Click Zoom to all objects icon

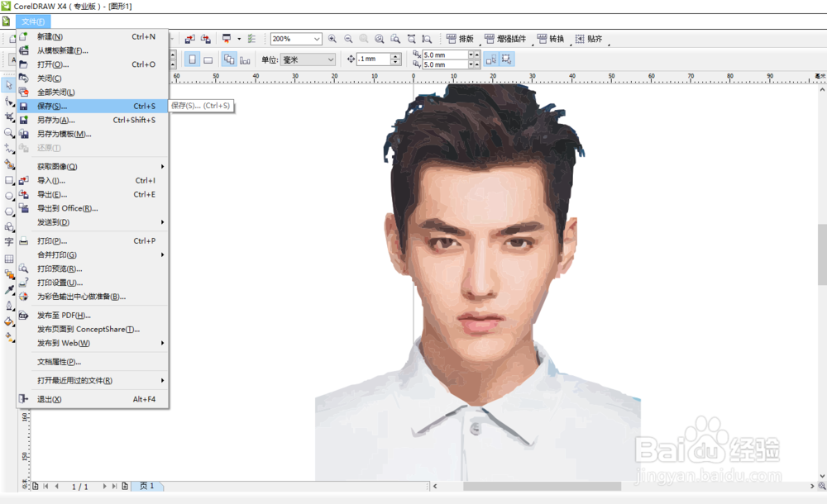coord(380,39)
